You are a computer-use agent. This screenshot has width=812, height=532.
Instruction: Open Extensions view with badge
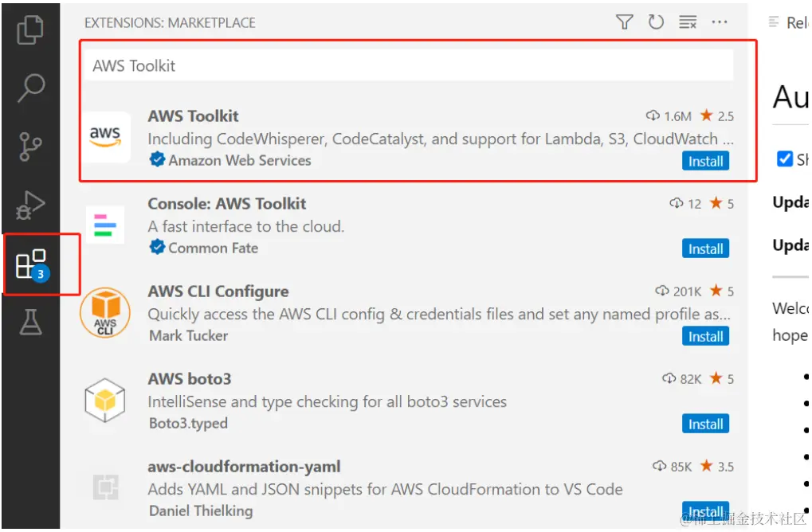tap(30, 264)
